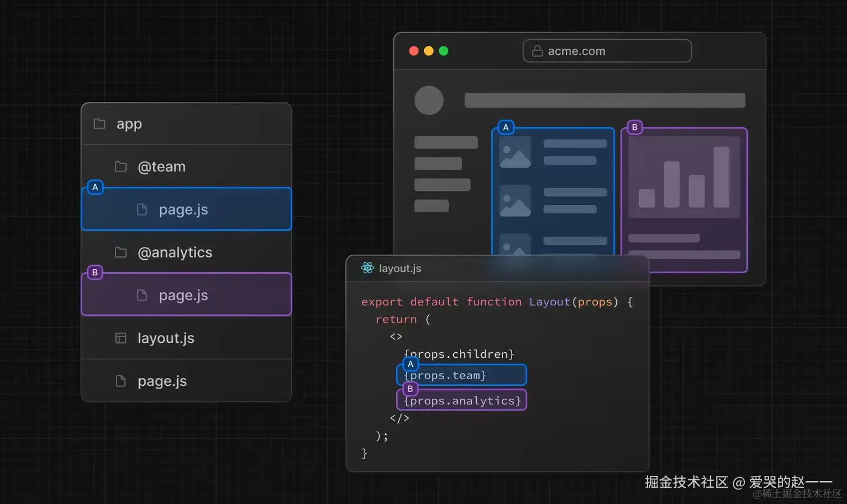Image resolution: width=847 pixels, height=504 pixels.
Task: Select layout.js in the file tree
Action: (x=187, y=338)
